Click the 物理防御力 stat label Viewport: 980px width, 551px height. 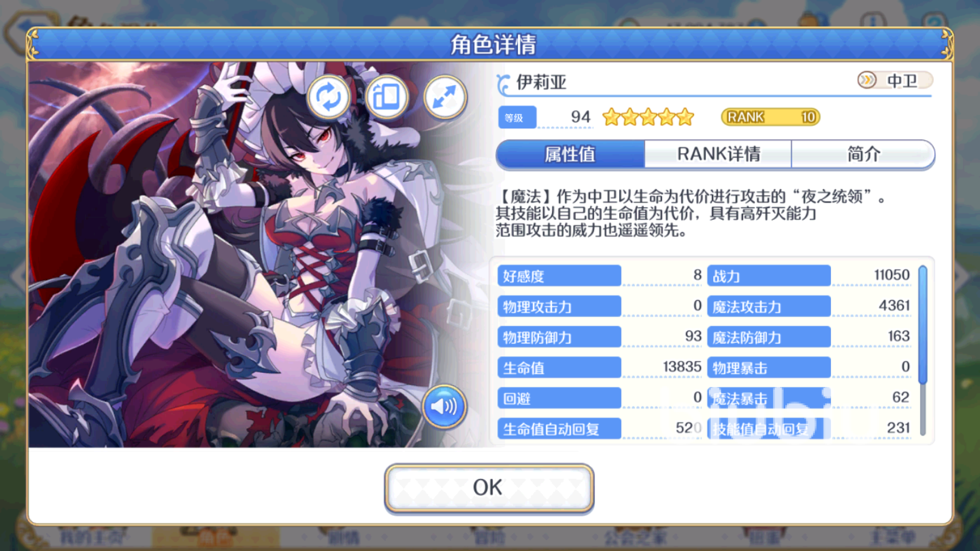coord(559,337)
